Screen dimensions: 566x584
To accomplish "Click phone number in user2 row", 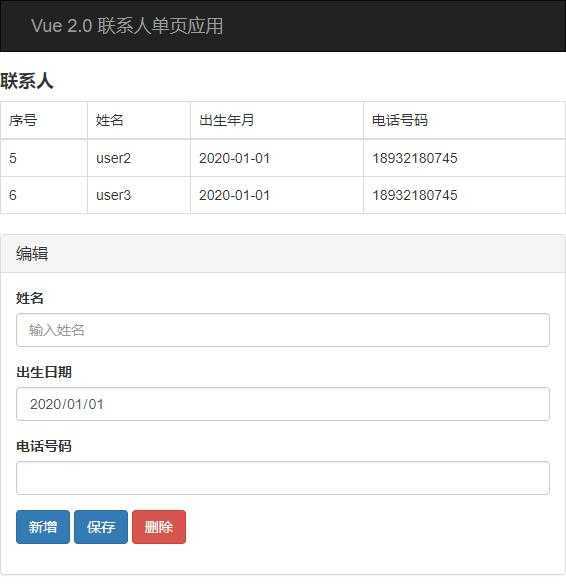I will point(464,158).
